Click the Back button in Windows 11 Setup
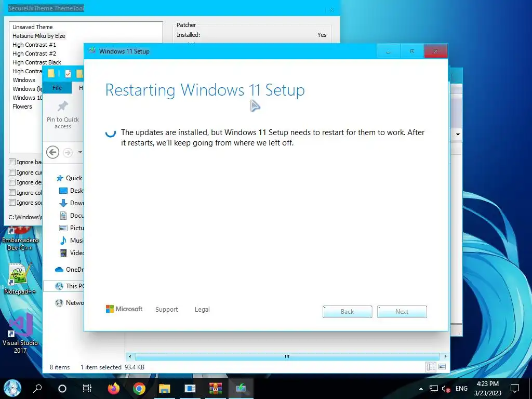The height and width of the screenshot is (399, 532). (347, 312)
